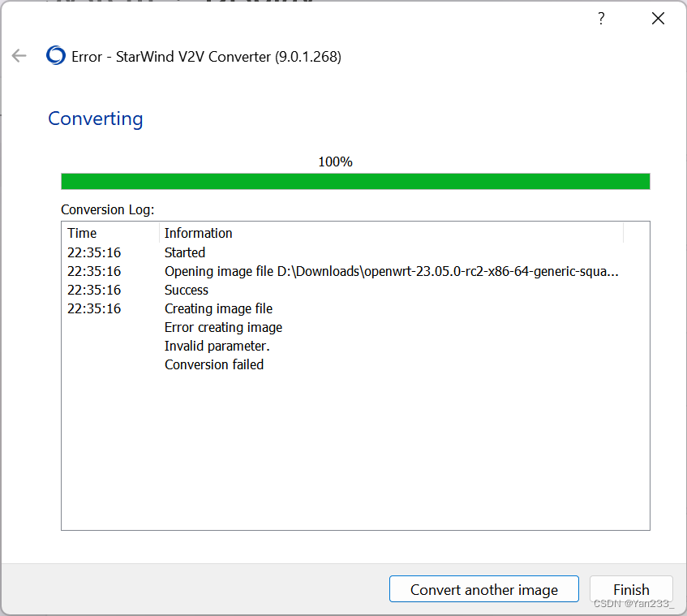Image resolution: width=687 pixels, height=616 pixels.
Task: Click the Finish button
Action: (631, 589)
